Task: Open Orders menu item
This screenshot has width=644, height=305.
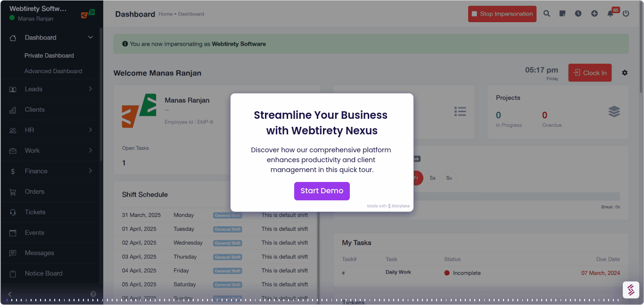Action: pyautogui.click(x=34, y=191)
